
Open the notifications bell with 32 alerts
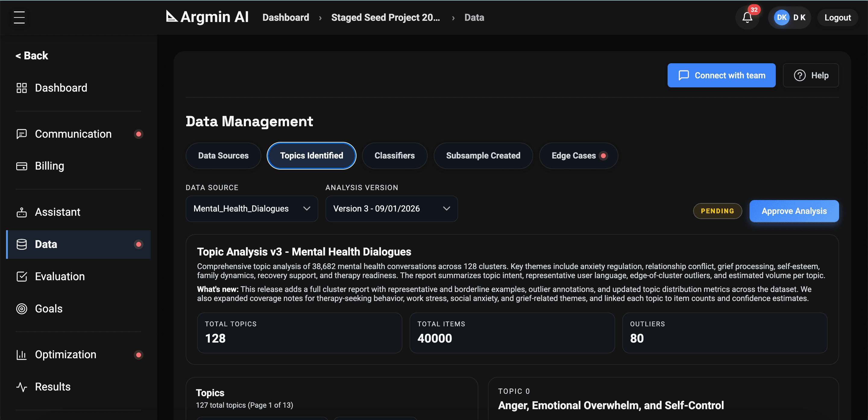tap(747, 17)
